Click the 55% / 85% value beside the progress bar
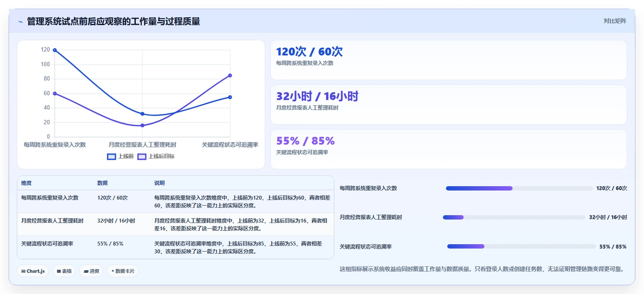Screen dimensions: 644x294 (x=613, y=247)
